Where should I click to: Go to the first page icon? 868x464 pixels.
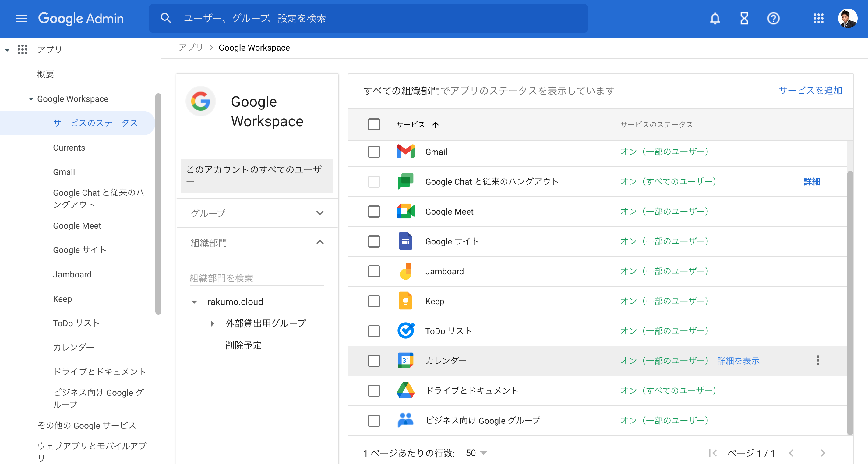click(x=712, y=453)
